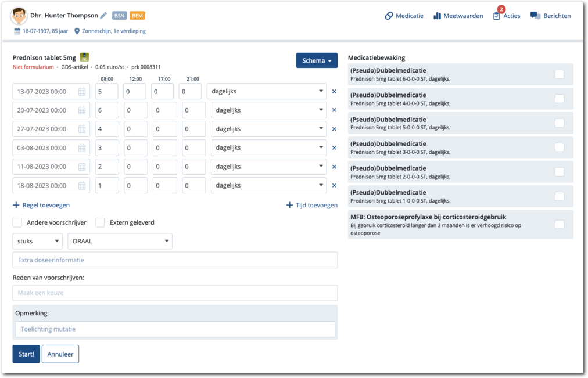Remove the 20-07-2023 dosing row
The width and height of the screenshot is (588, 378).
[x=334, y=110]
